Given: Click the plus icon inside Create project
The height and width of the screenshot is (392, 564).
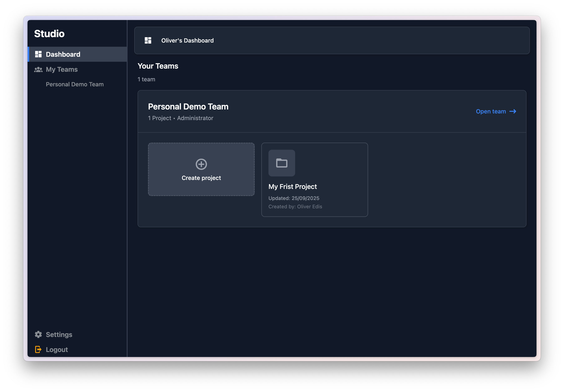Looking at the screenshot, I should tap(201, 164).
